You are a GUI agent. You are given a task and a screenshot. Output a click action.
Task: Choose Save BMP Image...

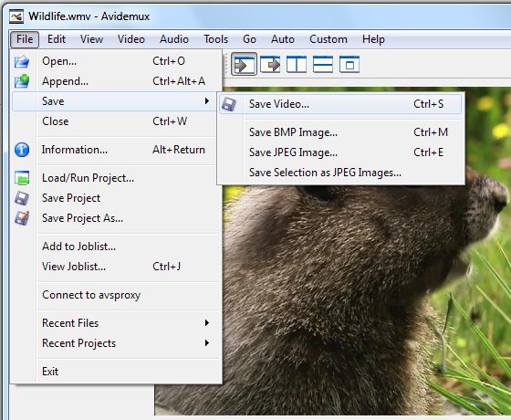(340, 132)
